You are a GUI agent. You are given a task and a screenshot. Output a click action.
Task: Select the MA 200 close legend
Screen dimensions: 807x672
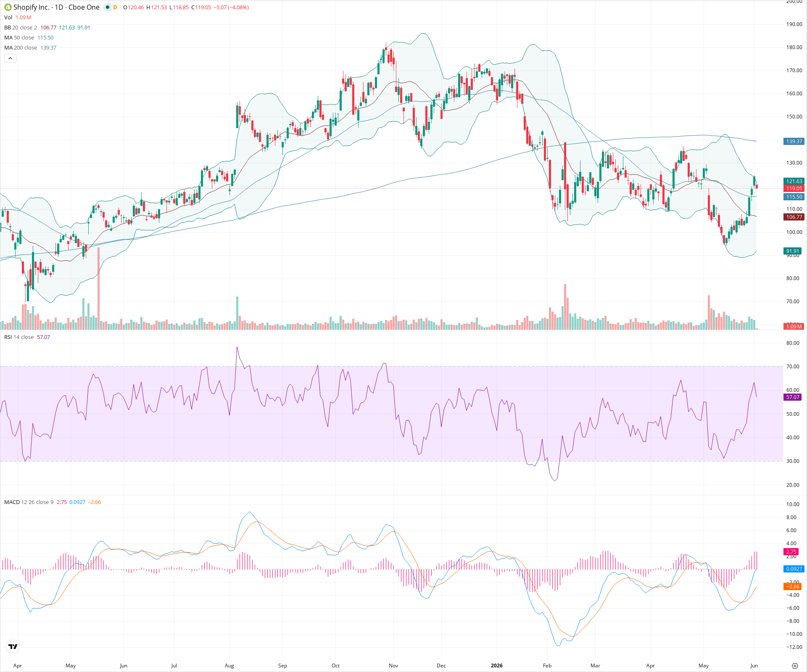[x=21, y=47]
